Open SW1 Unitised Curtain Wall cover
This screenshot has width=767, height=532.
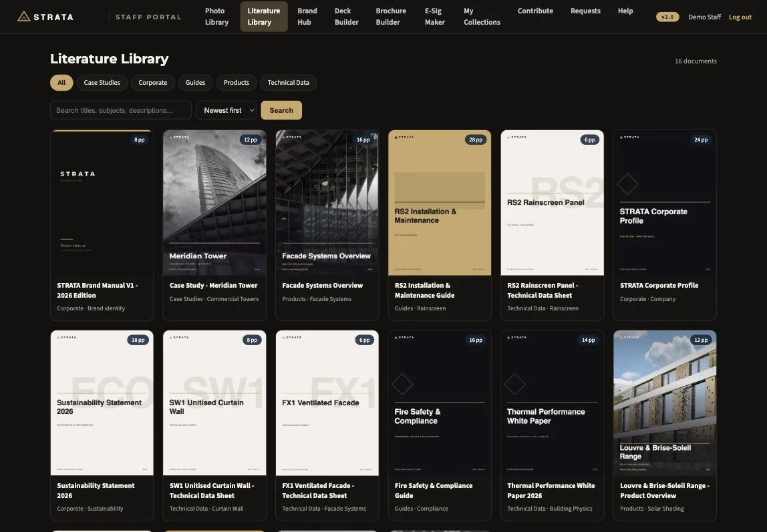pos(214,403)
